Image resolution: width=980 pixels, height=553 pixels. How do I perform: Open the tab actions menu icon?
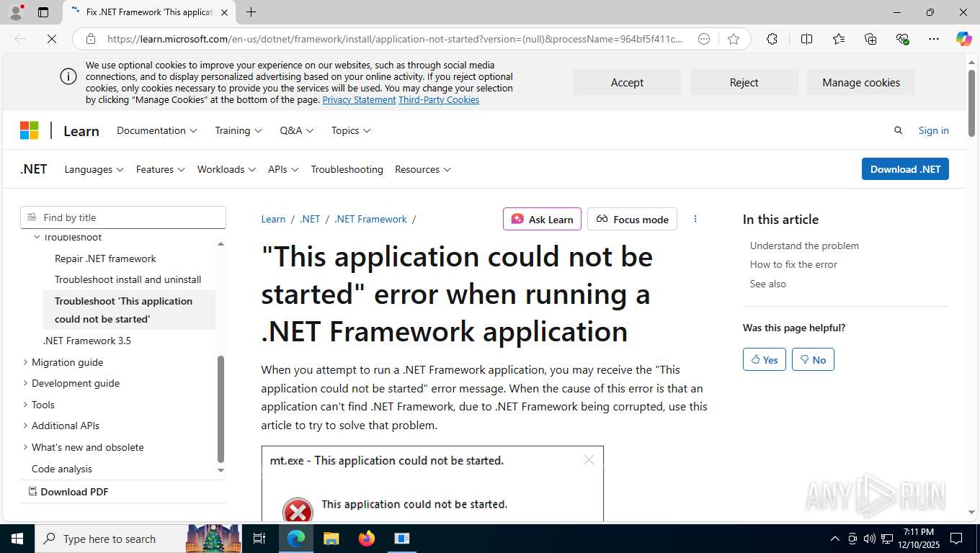43,12
